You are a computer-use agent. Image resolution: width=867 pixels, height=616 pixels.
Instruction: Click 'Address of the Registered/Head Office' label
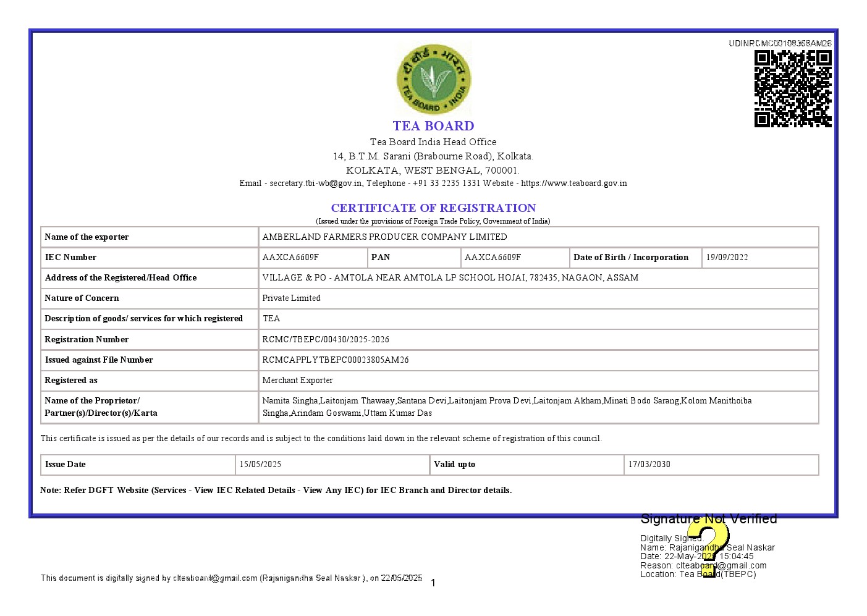point(121,277)
